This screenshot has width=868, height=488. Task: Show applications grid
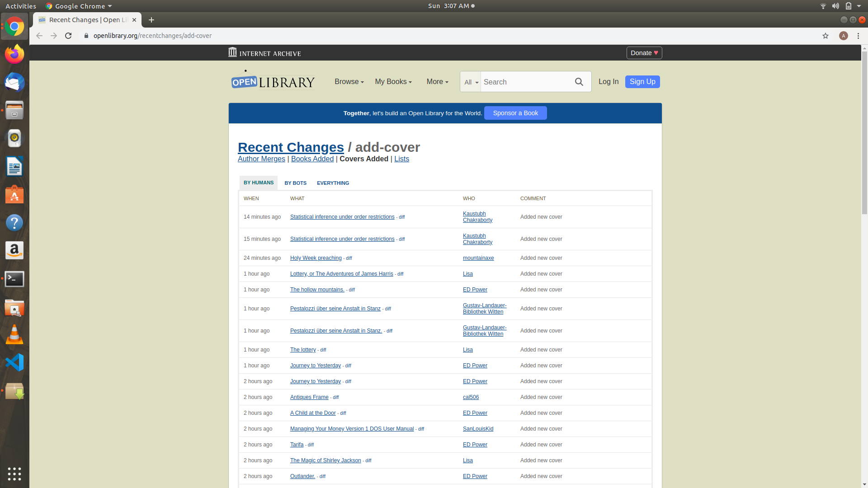coord(14,474)
